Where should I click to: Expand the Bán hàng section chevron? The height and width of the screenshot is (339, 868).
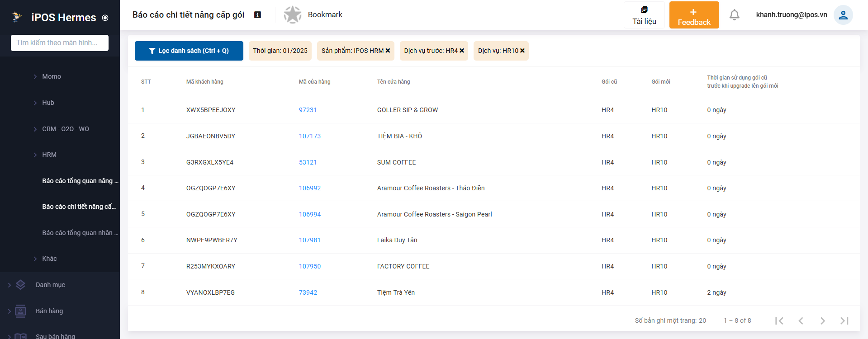pos(9,311)
